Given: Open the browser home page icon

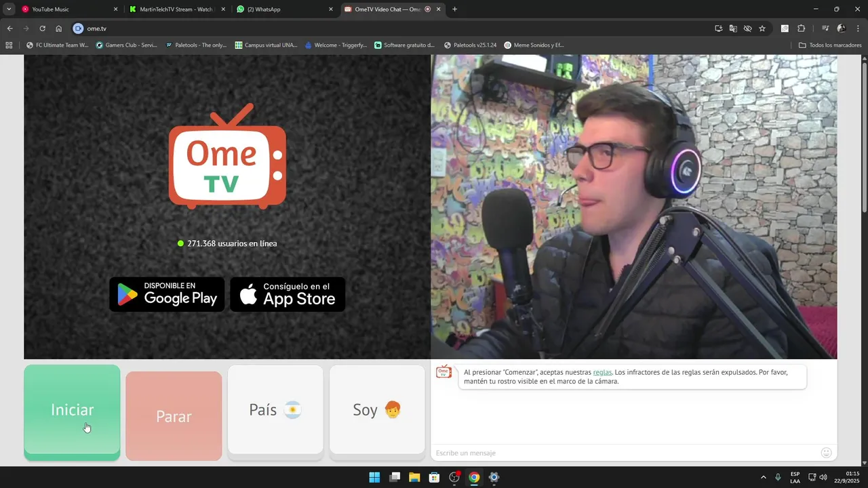Looking at the screenshot, I should (59, 28).
